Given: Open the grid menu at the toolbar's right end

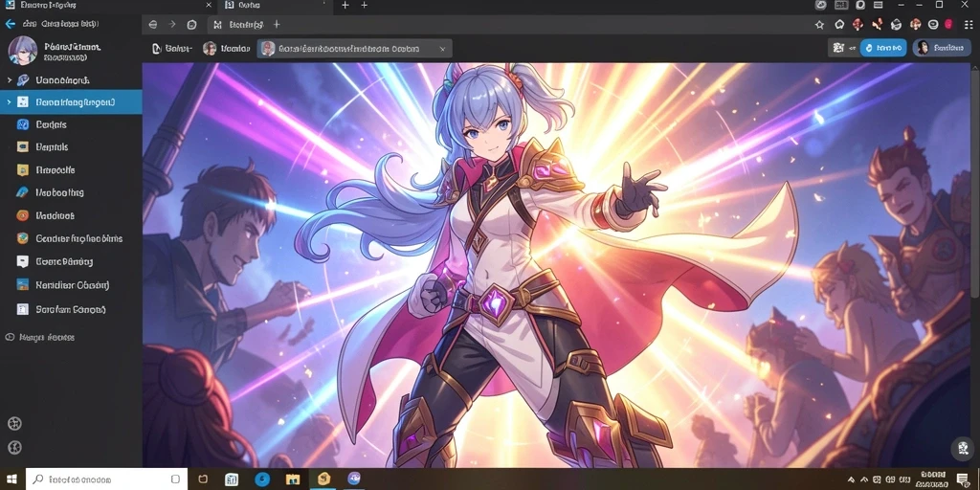Looking at the screenshot, I should 969,24.
